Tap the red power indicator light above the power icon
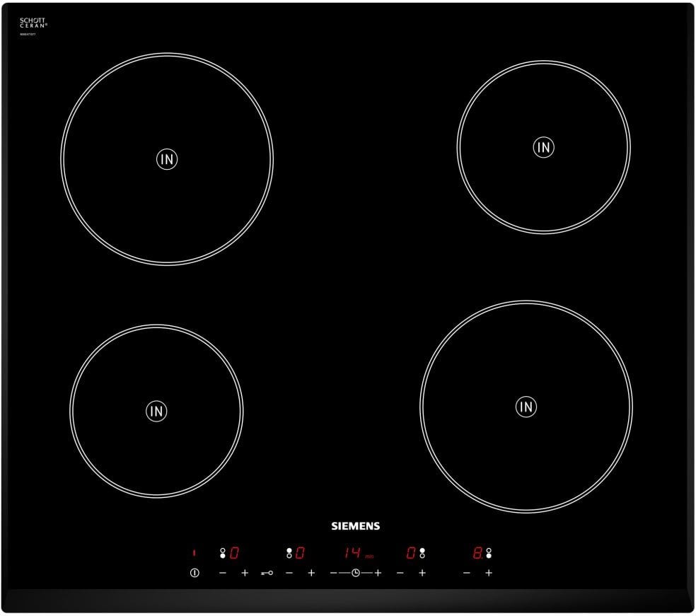 pyautogui.click(x=194, y=552)
